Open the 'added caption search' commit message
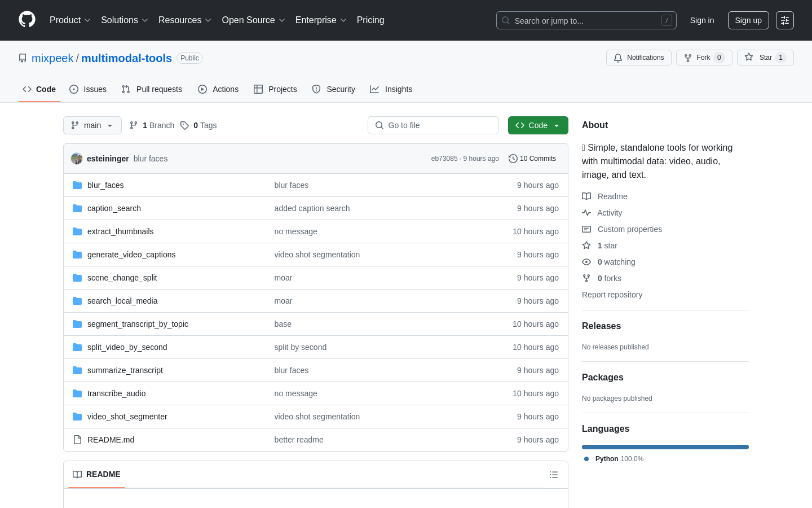The image size is (812, 508). click(x=312, y=208)
